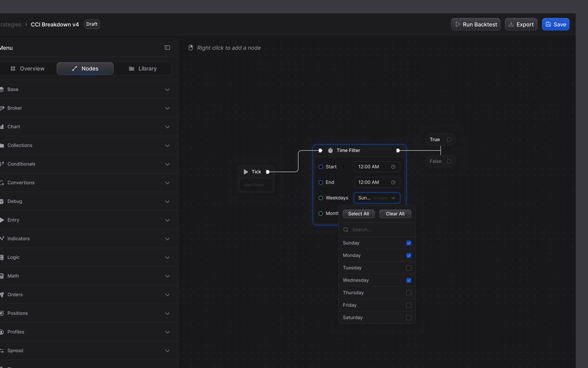Click the CCI Breakdown v4 title
The width and height of the screenshot is (588, 368).
[55, 24]
